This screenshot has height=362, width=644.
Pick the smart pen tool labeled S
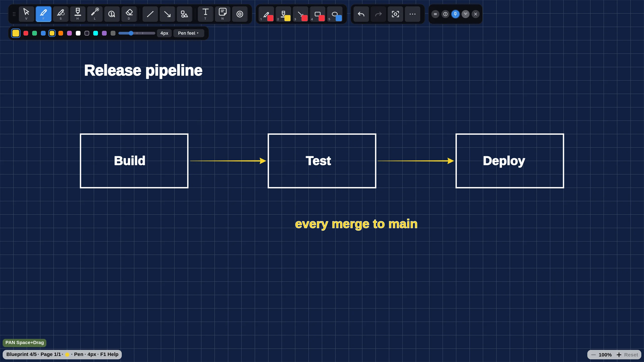point(61,14)
